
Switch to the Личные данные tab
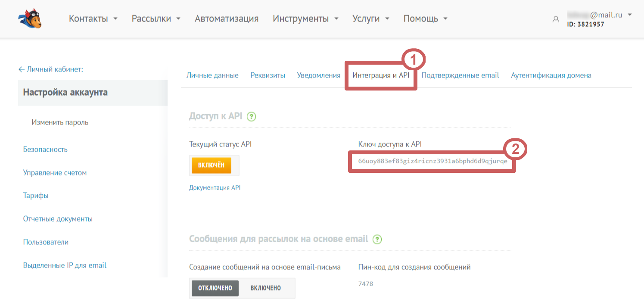coord(212,75)
